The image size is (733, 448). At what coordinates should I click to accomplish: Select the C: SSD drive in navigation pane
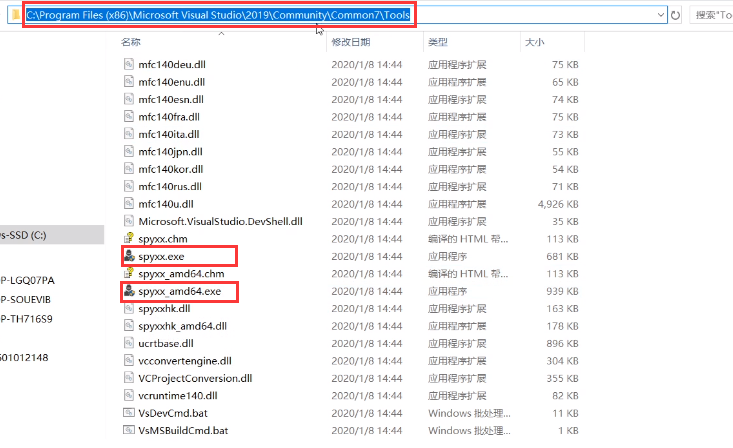[x=51, y=235]
